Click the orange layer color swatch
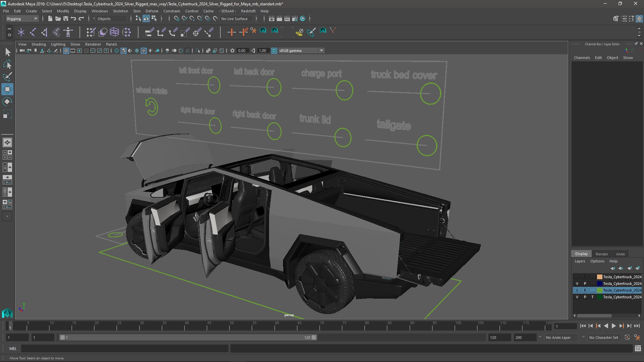 [599, 277]
